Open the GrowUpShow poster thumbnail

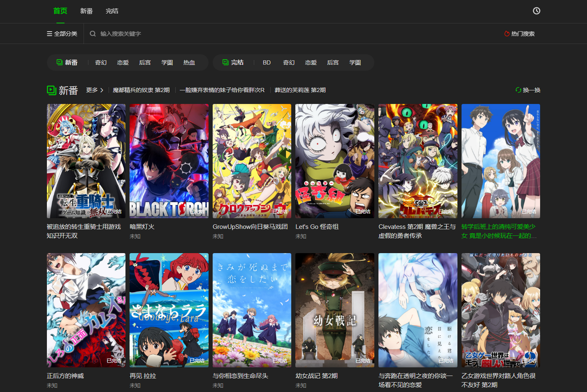(252, 161)
